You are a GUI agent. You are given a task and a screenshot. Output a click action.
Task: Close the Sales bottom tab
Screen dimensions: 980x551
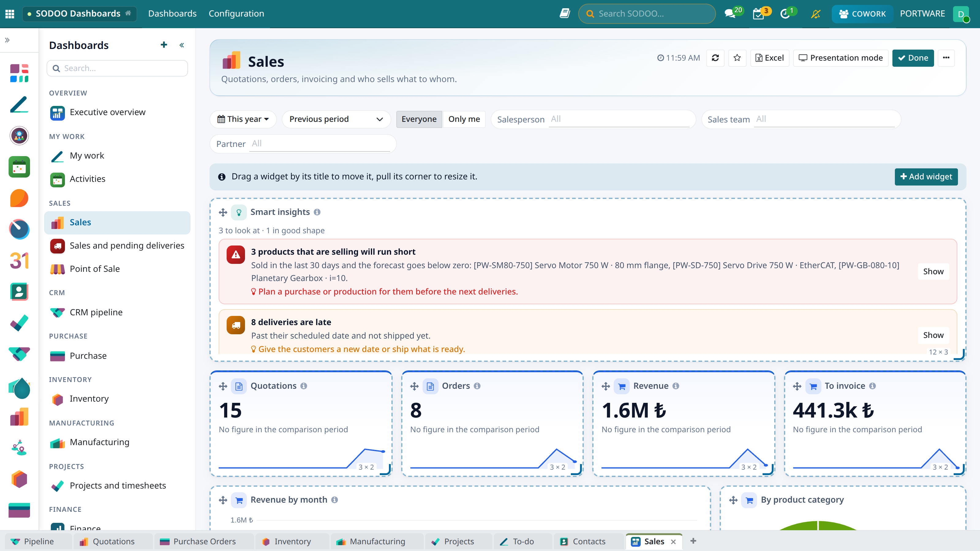click(673, 542)
